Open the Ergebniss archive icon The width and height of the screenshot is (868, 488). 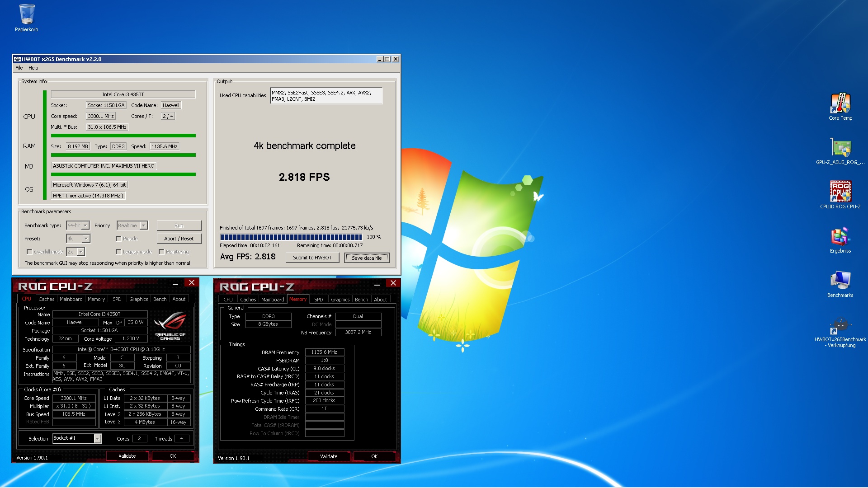click(840, 239)
